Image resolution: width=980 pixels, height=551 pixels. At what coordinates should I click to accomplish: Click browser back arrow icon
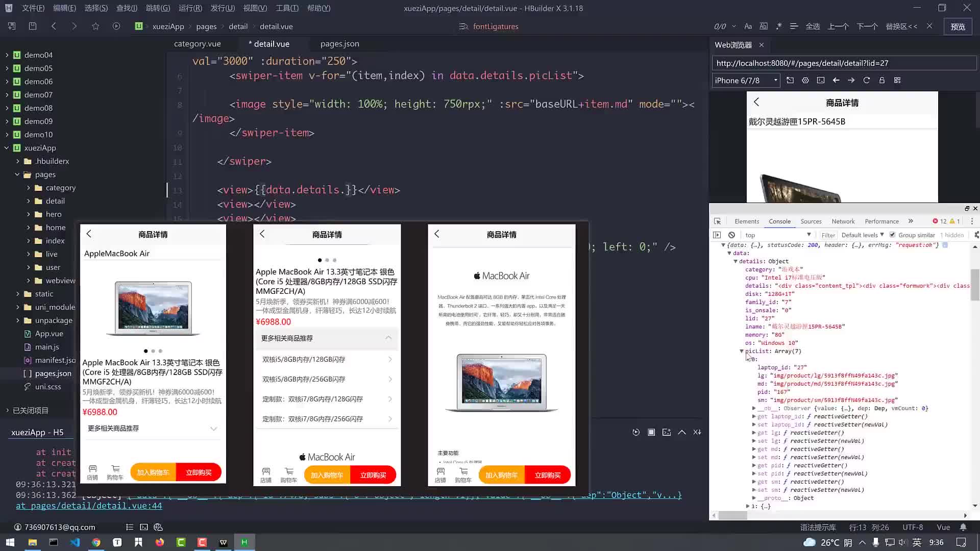[836, 80]
